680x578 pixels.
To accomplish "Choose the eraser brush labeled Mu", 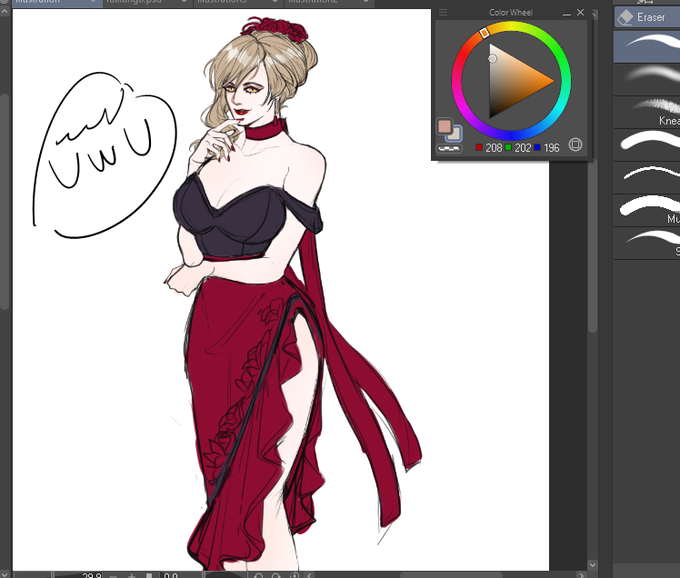I will click(647, 211).
